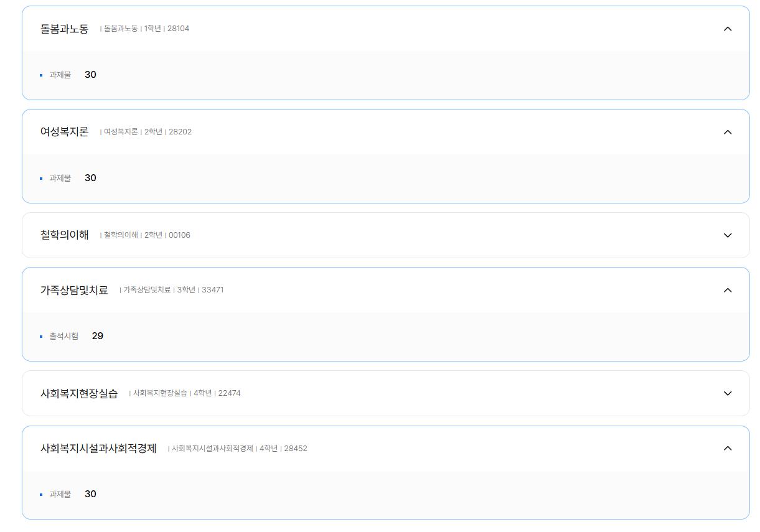Select the 과제물 item under 돌봄과노동
The width and height of the screenshot is (760, 532).
pos(60,75)
